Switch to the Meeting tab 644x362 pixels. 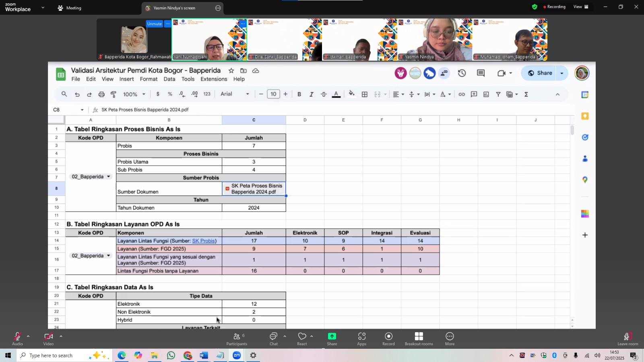69,8
